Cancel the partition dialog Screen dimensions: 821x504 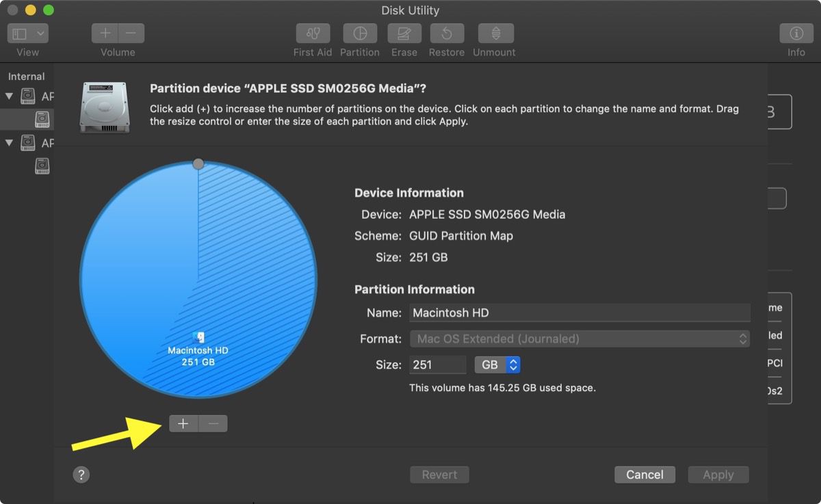(x=644, y=474)
